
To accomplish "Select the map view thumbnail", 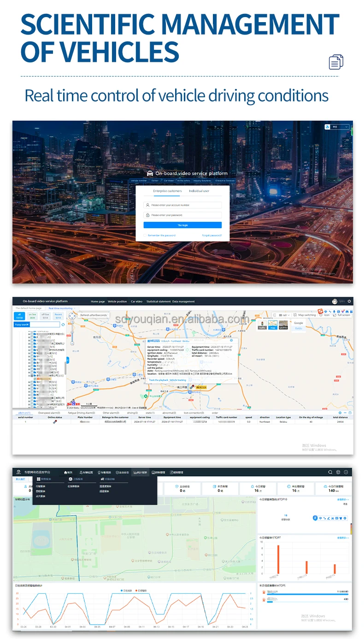I will 273,325.
